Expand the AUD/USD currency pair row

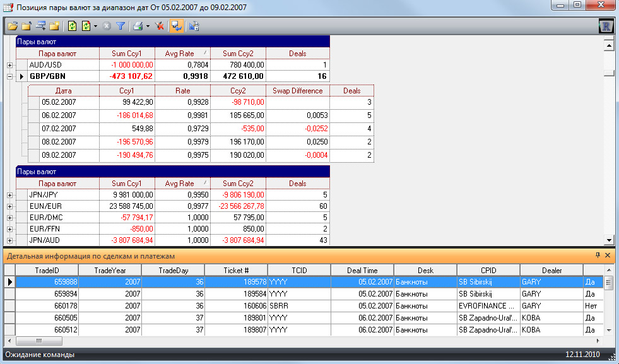[x=10, y=65]
